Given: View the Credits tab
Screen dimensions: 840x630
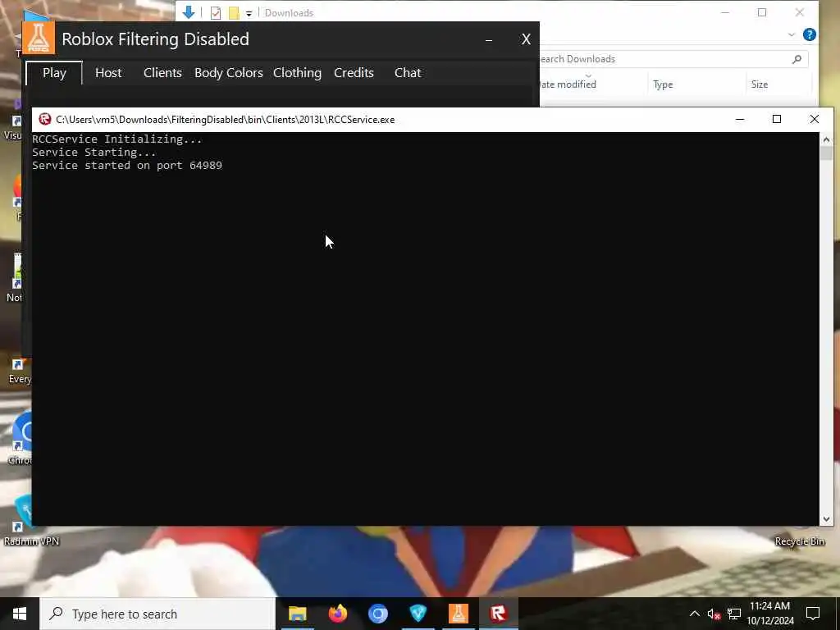Looking at the screenshot, I should click(354, 73).
